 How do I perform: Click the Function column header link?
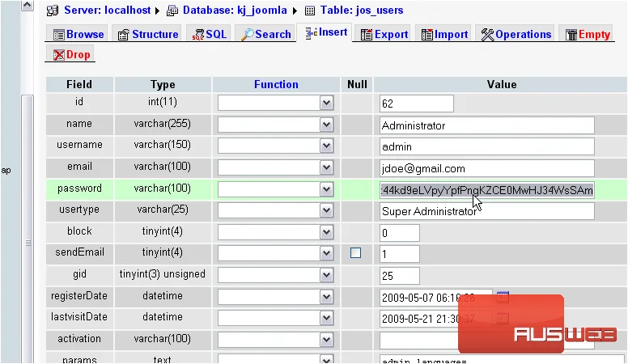276,84
